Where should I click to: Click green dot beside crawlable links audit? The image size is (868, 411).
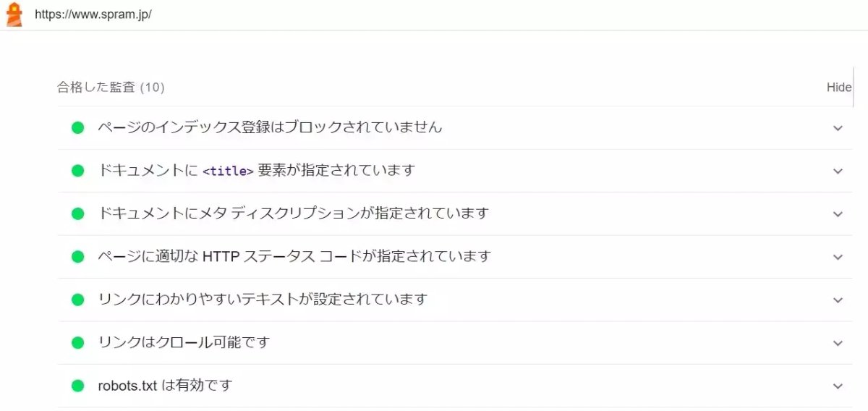78,343
